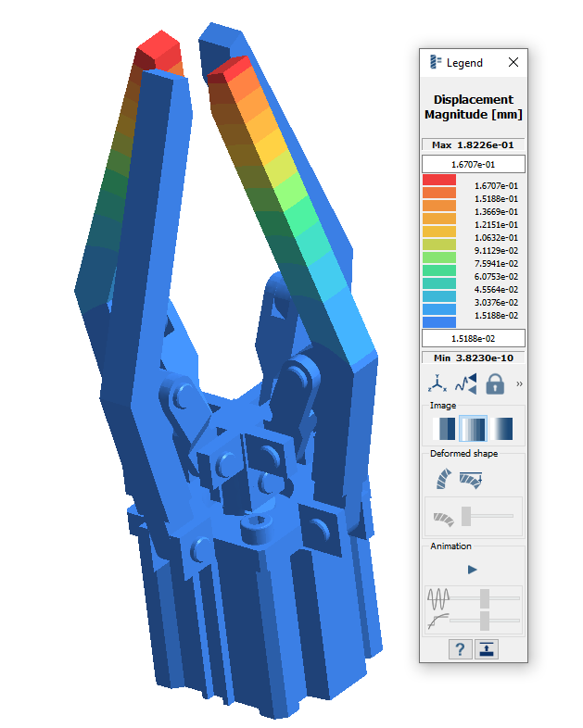Edit the upper limit field 1.6707e-01
This screenshot has width=583, height=728.
tap(474, 164)
